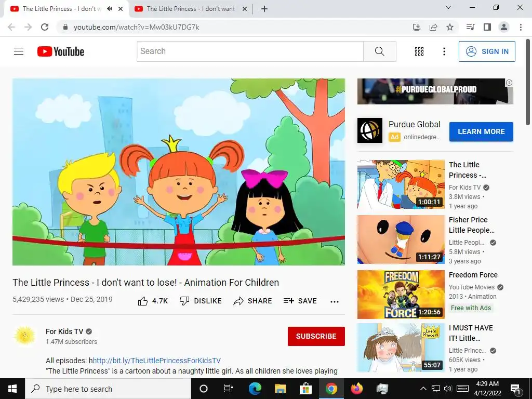Mute the tab using speaker icon
Image resolution: width=532 pixels, height=399 pixels.
(109, 9)
